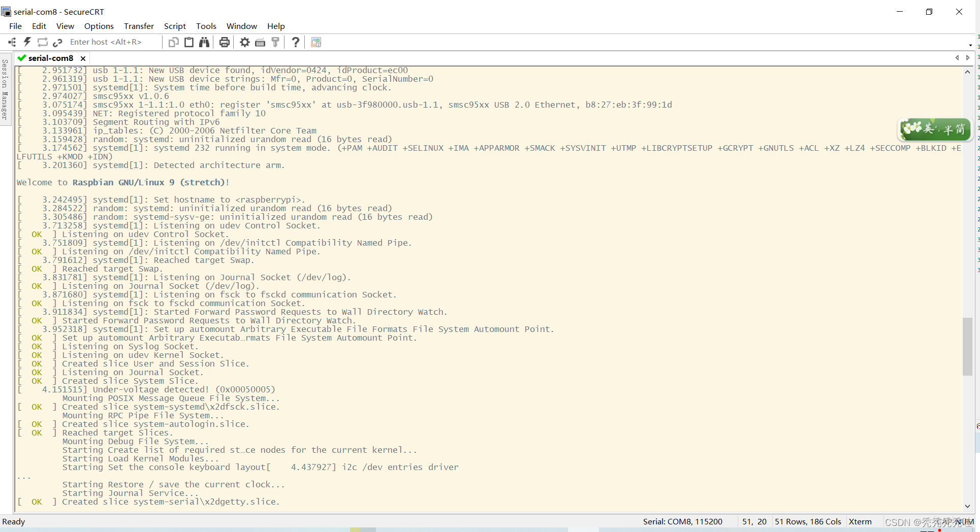Screen dimensions: 980x532
Task: Click 'Starting Journal Service...' line
Action: tap(131, 493)
